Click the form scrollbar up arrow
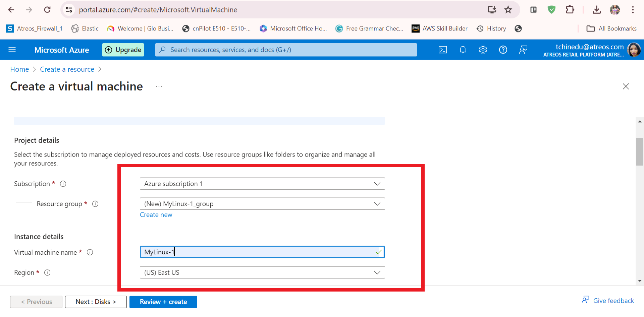Viewport: 644px width, 317px height. point(640,122)
